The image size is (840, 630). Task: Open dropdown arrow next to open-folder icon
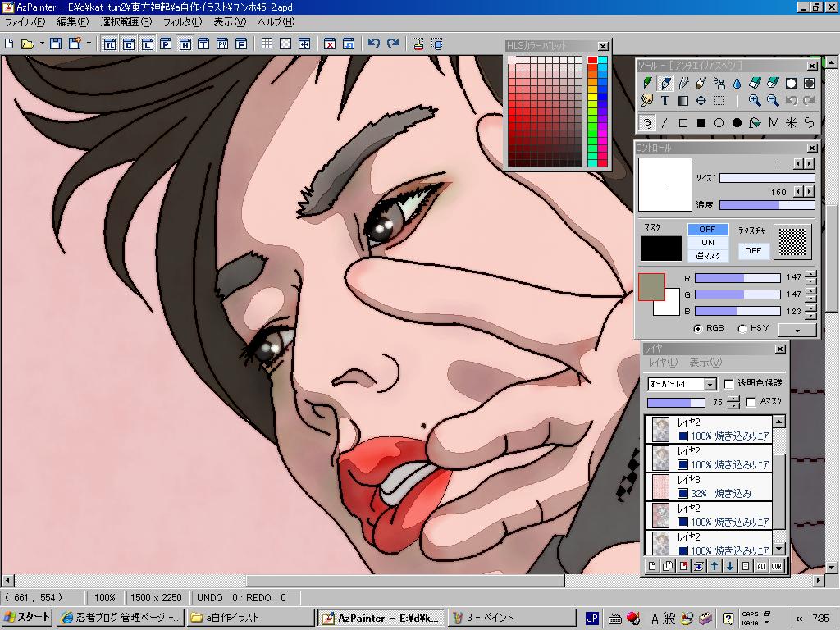click(42, 44)
